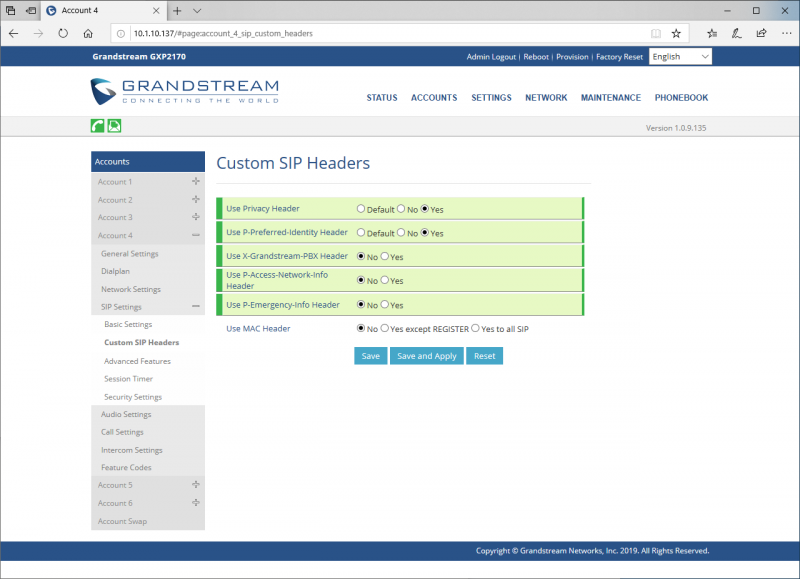Click the Provision link
Viewport: 800px width, 579px height.
pyautogui.click(x=572, y=57)
